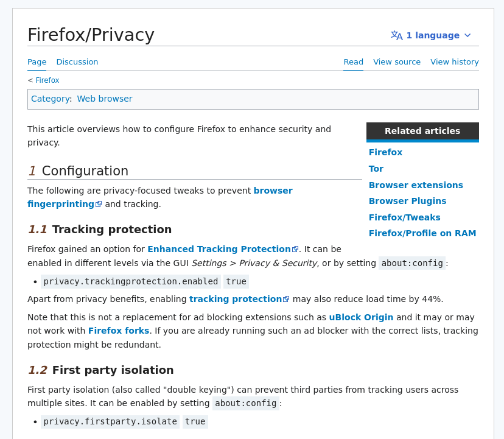
Task: Go back to parent Firefox page link
Action: click(47, 80)
